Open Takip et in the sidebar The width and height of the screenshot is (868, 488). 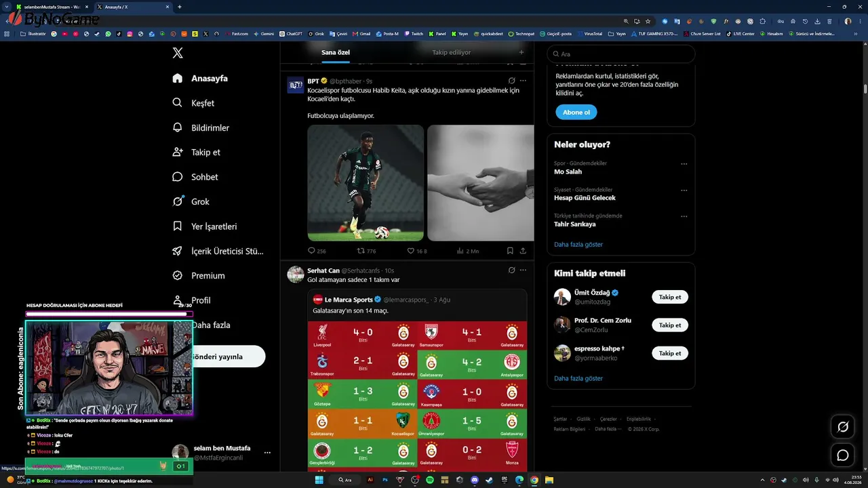coord(196,152)
